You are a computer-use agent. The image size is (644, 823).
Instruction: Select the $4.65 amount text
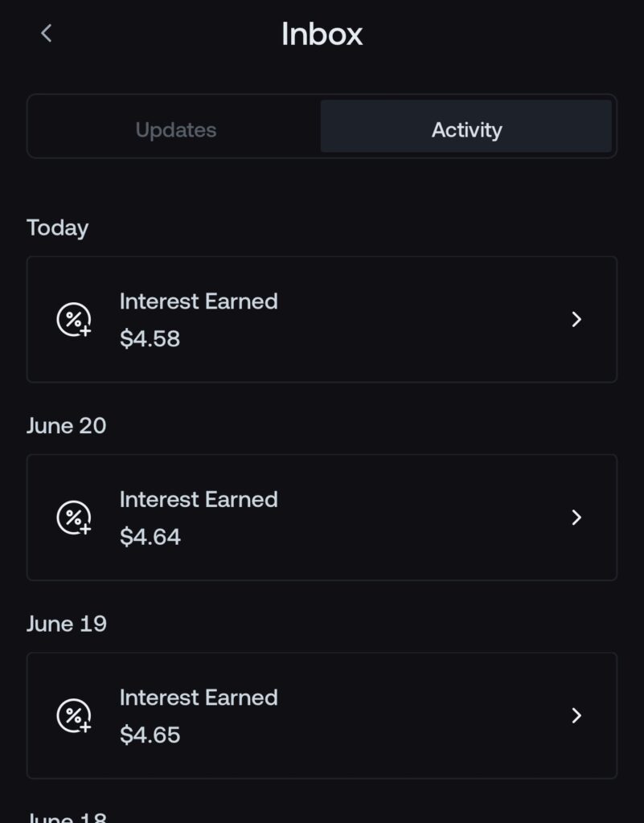[x=150, y=735]
